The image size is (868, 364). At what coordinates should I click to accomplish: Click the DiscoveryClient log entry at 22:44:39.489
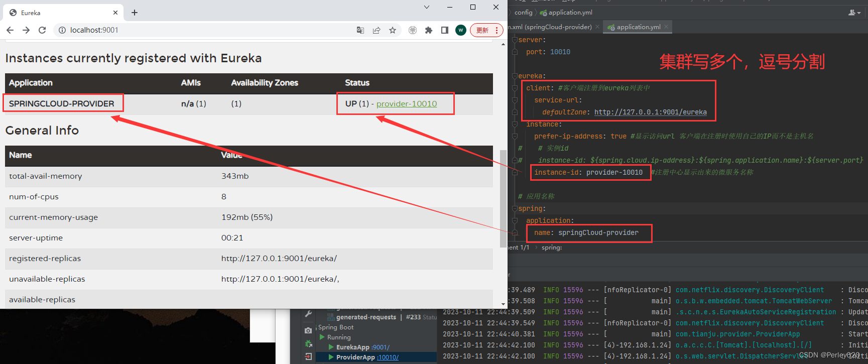[x=688, y=290]
